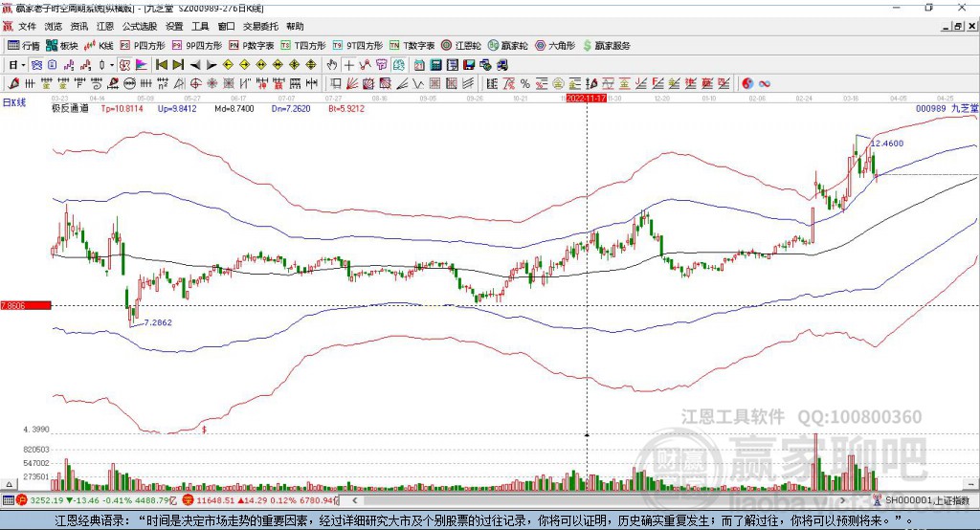
Task: Select the red circle crosshair tool
Action: click(x=195, y=84)
